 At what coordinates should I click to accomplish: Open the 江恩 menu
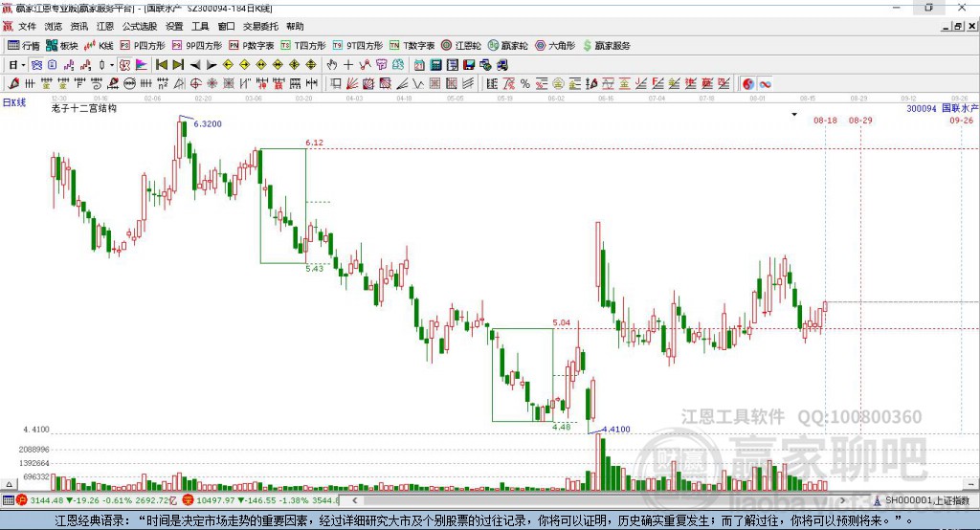(x=105, y=26)
